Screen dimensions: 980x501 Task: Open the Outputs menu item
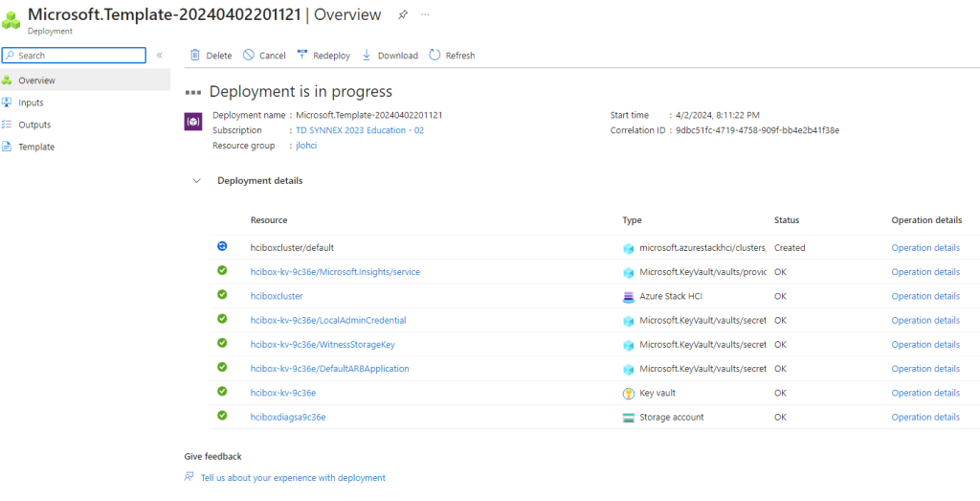pyautogui.click(x=85, y=125)
